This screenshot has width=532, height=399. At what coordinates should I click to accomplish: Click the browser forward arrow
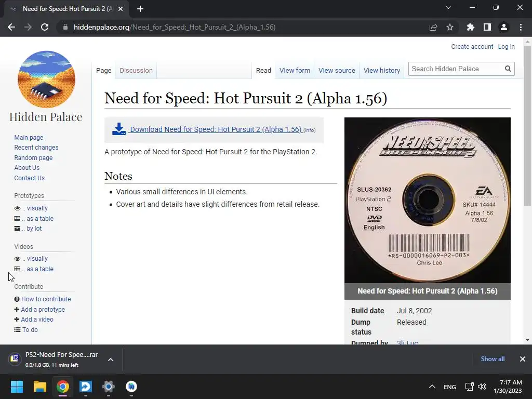point(28,27)
